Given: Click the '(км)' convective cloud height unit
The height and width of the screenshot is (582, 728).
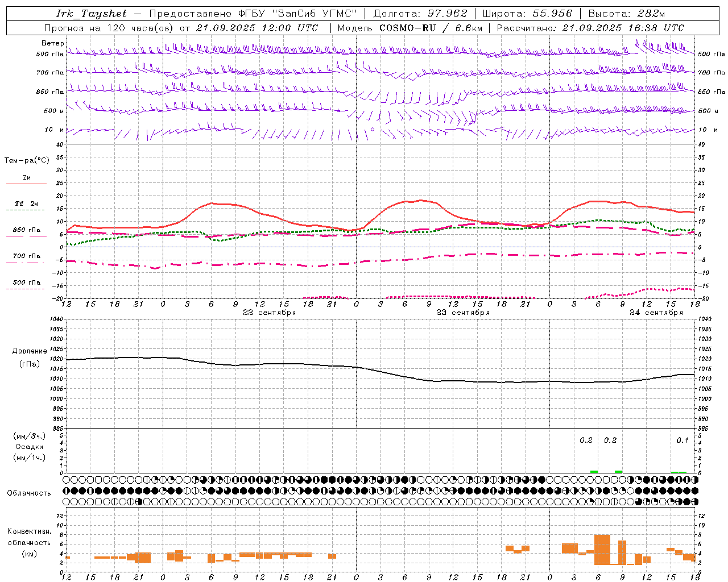Looking at the screenshot, I should coord(30,554).
